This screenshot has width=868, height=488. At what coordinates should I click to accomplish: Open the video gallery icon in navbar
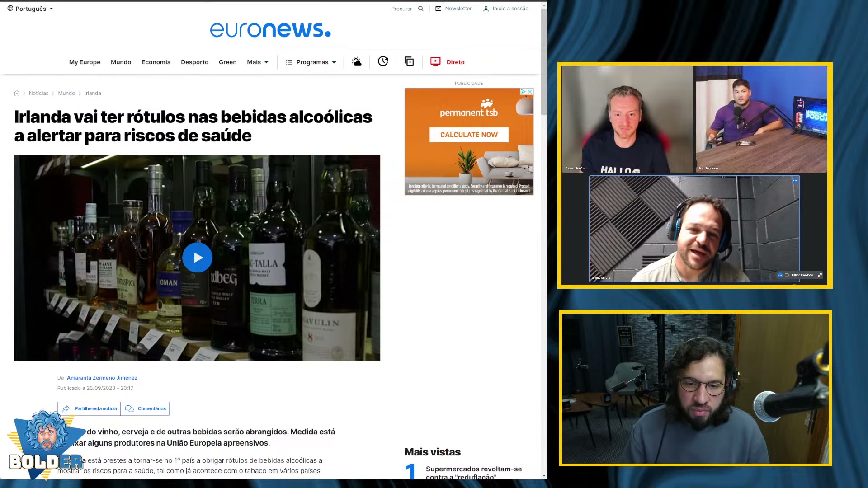pyautogui.click(x=409, y=61)
